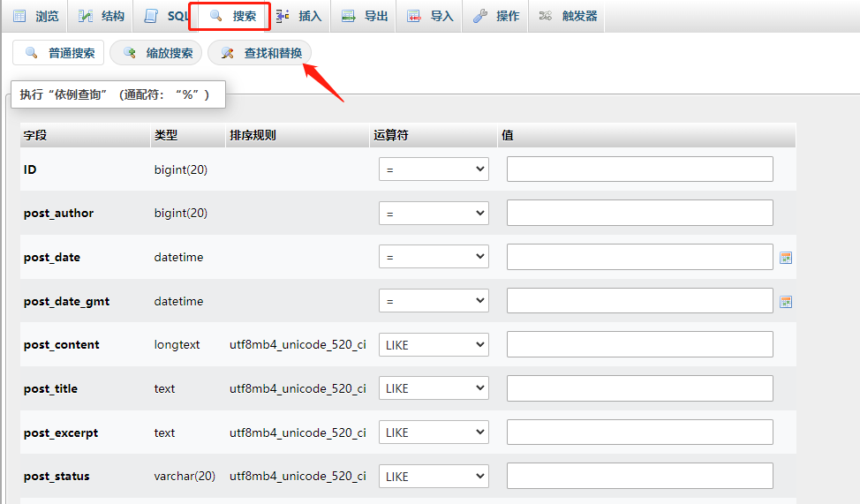Open the 导出 (Export) tab
The height and width of the screenshot is (504, 860).
point(365,17)
